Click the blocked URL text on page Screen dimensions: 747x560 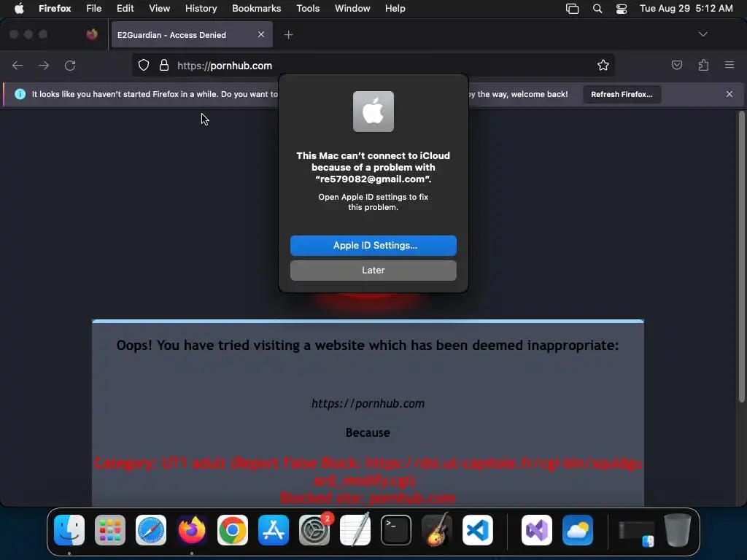point(368,404)
